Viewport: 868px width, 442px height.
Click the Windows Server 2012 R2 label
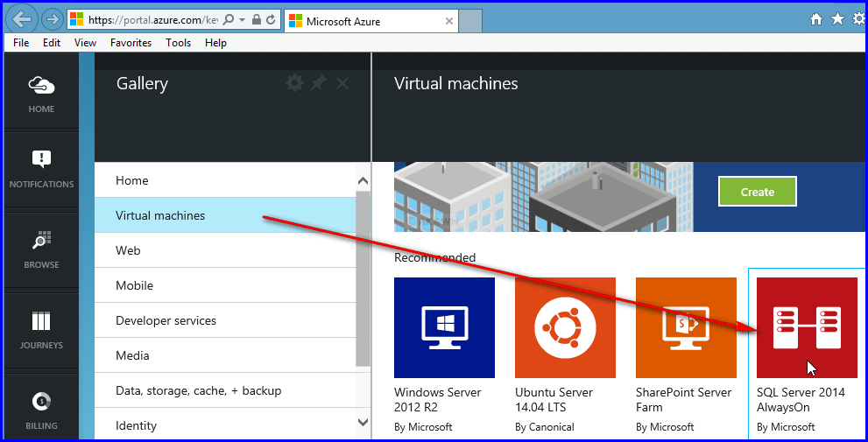pyautogui.click(x=437, y=399)
